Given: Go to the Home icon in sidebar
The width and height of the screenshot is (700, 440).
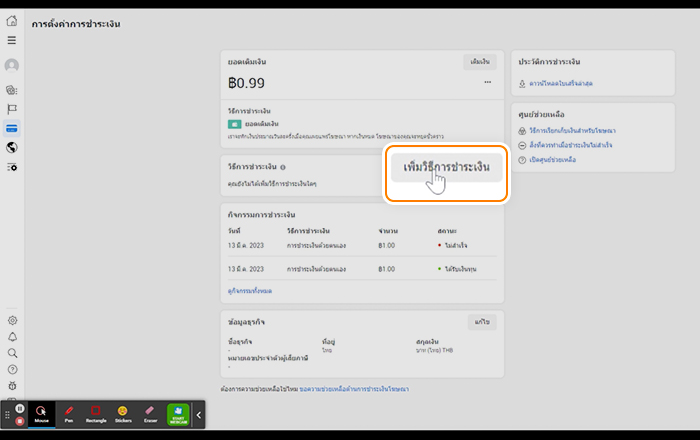Looking at the screenshot, I should (12, 21).
